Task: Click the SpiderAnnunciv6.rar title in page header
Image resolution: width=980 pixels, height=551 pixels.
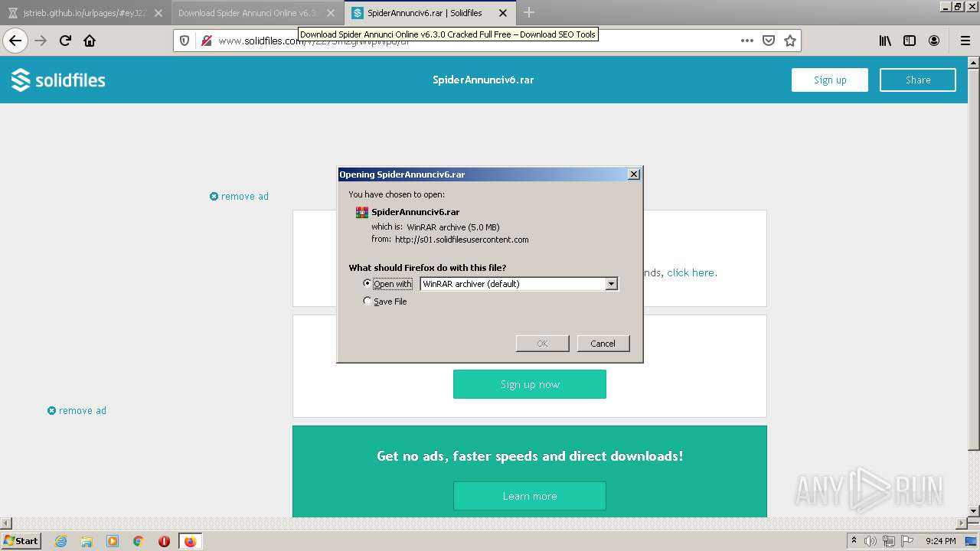Action: coord(483,80)
